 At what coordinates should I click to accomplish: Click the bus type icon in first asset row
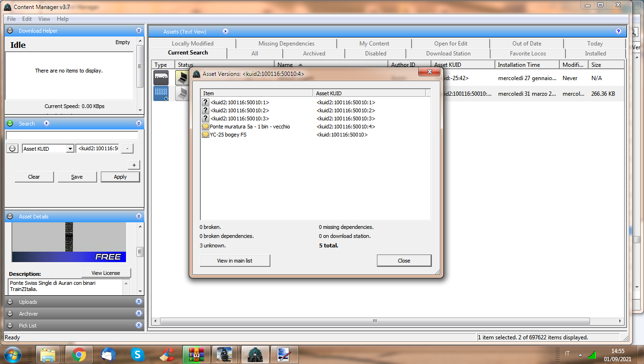pyautogui.click(x=161, y=77)
